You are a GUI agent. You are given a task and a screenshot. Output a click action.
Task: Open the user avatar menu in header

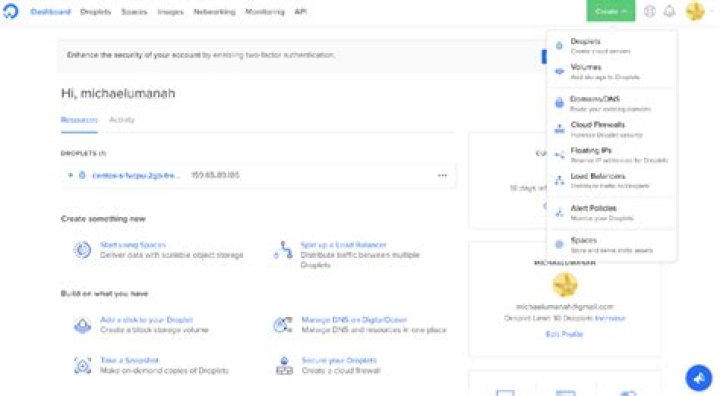tap(695, 11)
